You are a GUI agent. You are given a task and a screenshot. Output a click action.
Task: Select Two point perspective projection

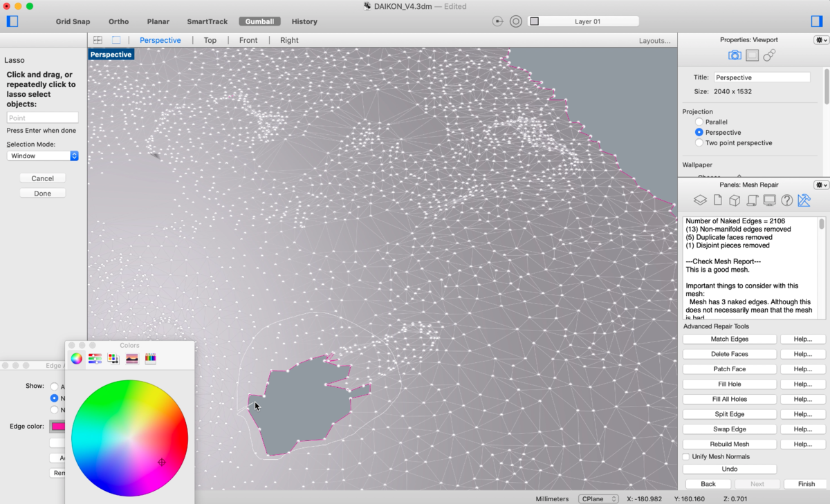699,142
